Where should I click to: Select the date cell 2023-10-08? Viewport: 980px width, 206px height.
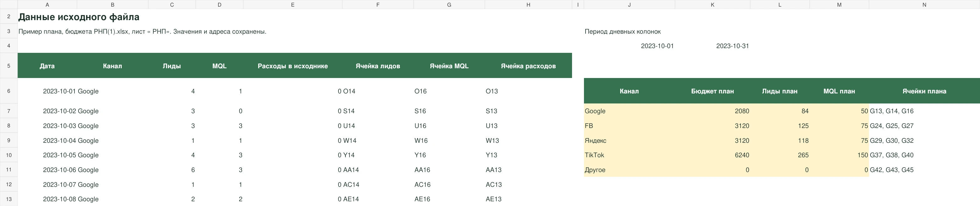point(47,199)
